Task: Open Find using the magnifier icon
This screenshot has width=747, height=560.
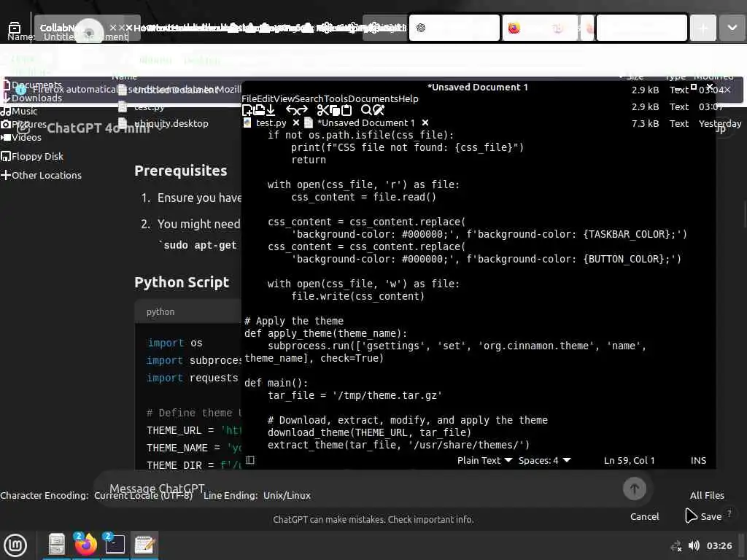Action: pyautogui.click(x=366, y=111)
